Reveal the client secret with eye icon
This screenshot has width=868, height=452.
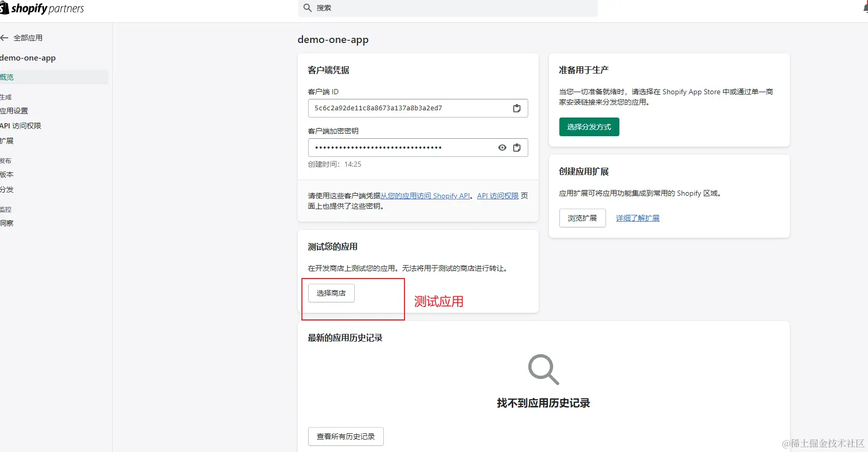click(502, 148)
